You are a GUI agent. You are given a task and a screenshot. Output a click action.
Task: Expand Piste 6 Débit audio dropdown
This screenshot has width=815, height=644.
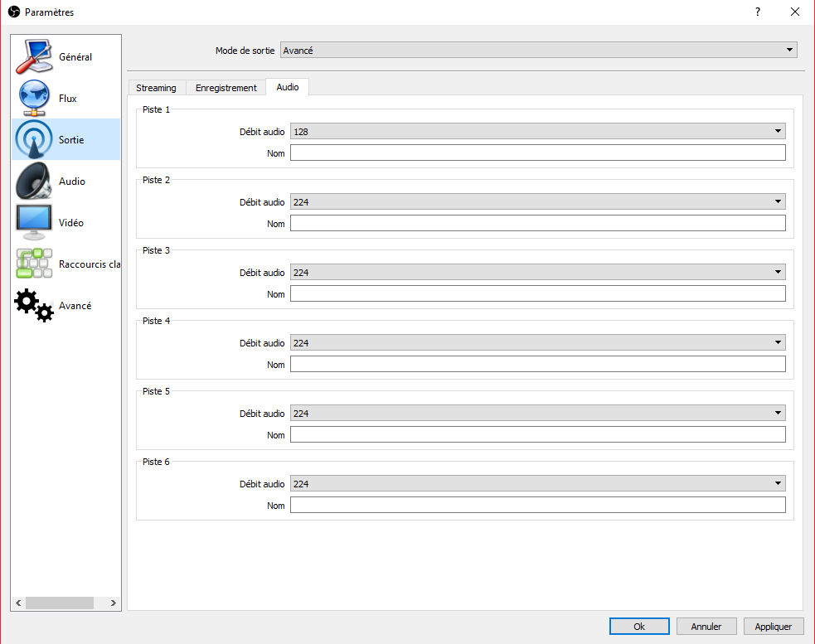tap(537, 483)
